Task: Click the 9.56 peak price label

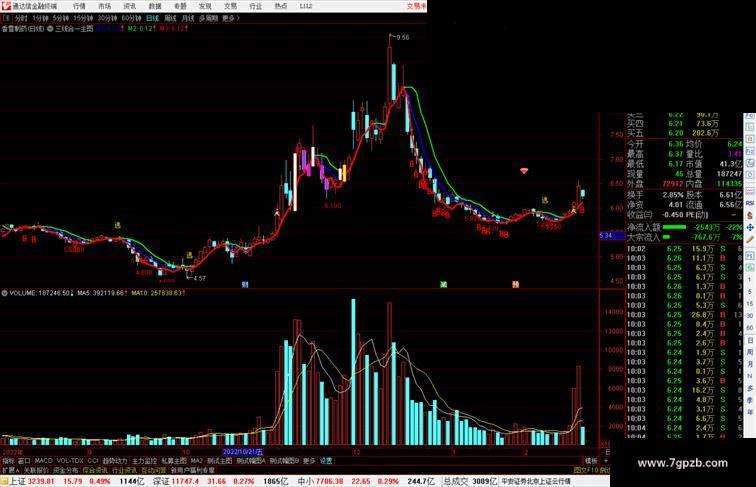Action: coord(403,37)
